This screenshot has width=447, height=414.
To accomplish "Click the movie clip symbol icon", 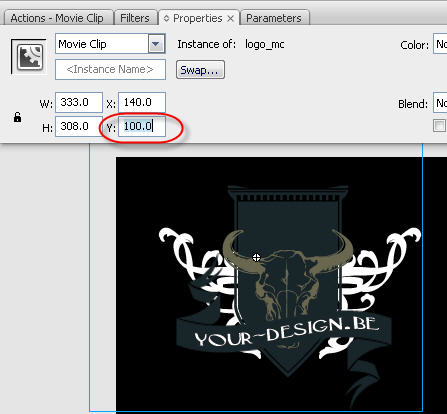I will tap(29, 57).
